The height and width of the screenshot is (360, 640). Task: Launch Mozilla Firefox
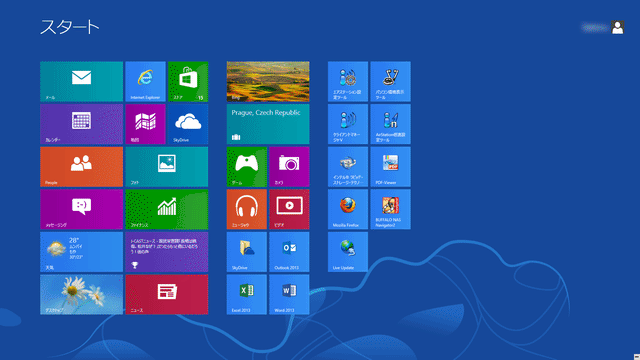(x=348, y=209)
